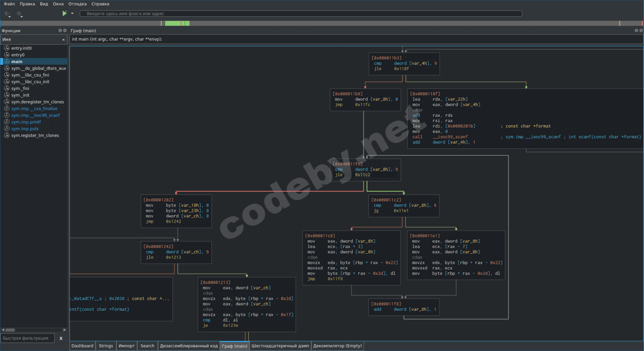Switch to the Strings tab
644x351 pixels.
[106, 346]
